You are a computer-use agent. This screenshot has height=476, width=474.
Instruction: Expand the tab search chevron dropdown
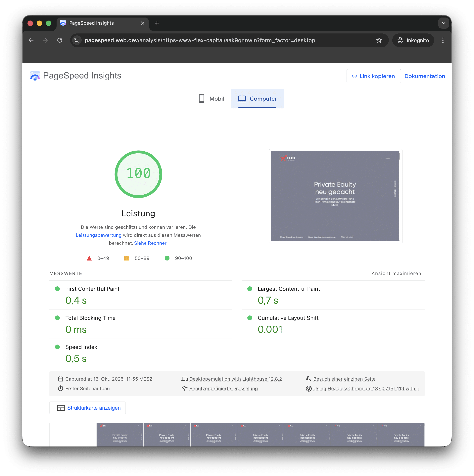(x=444, y=23)
